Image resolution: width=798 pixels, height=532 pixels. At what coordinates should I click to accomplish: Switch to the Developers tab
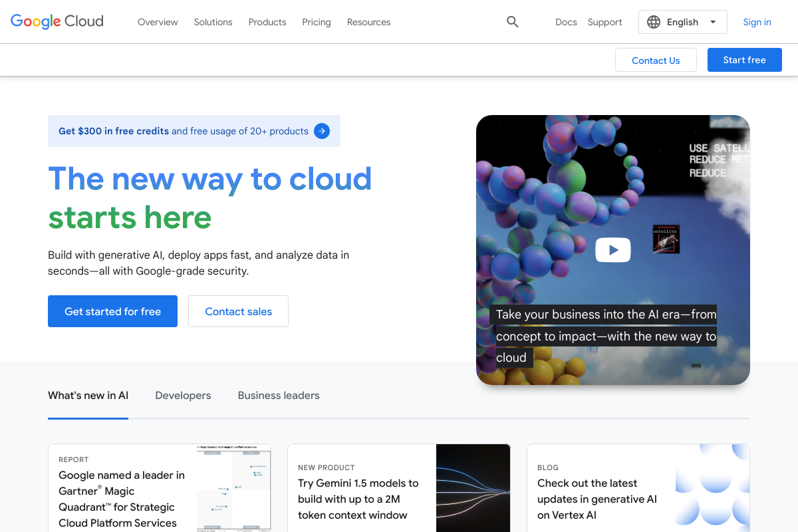[x=183, y=396]
